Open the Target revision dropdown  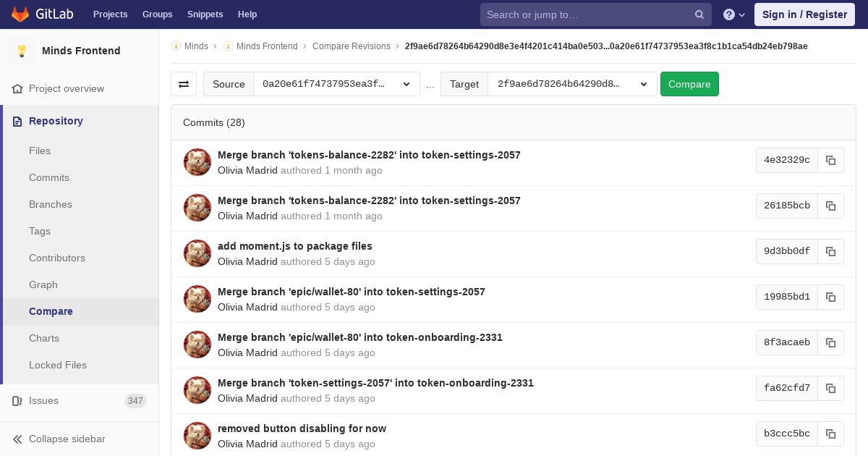pyautogui.click(x=572, y=84)
